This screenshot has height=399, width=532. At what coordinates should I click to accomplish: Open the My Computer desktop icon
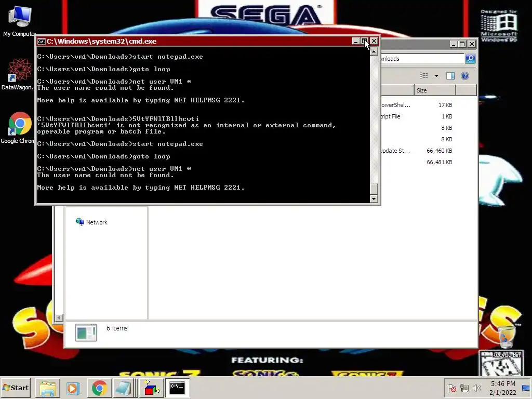point(20,20)
